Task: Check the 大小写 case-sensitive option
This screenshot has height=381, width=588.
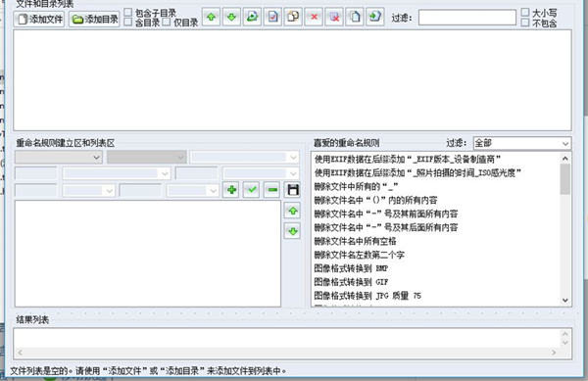Action: (525, 13)
